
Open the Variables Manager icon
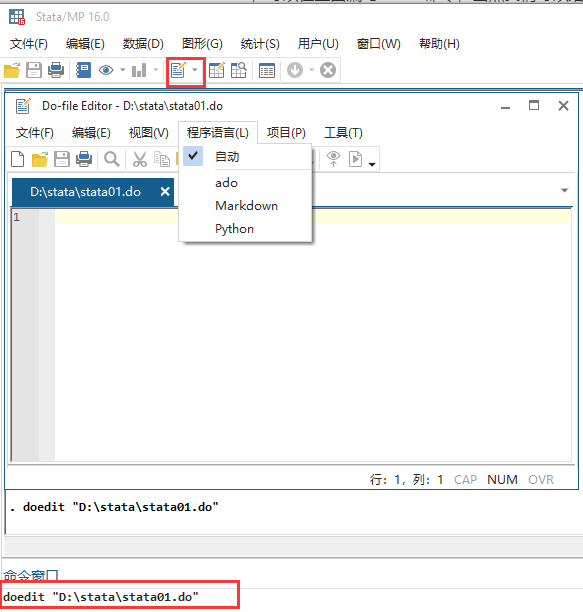[x=267, y=71]
